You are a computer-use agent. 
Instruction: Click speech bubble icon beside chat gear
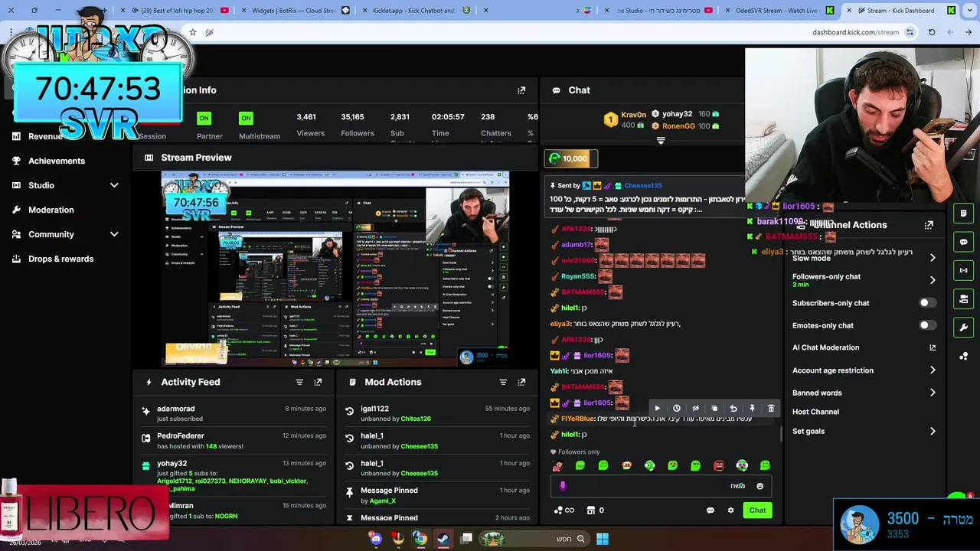point(710,510)
